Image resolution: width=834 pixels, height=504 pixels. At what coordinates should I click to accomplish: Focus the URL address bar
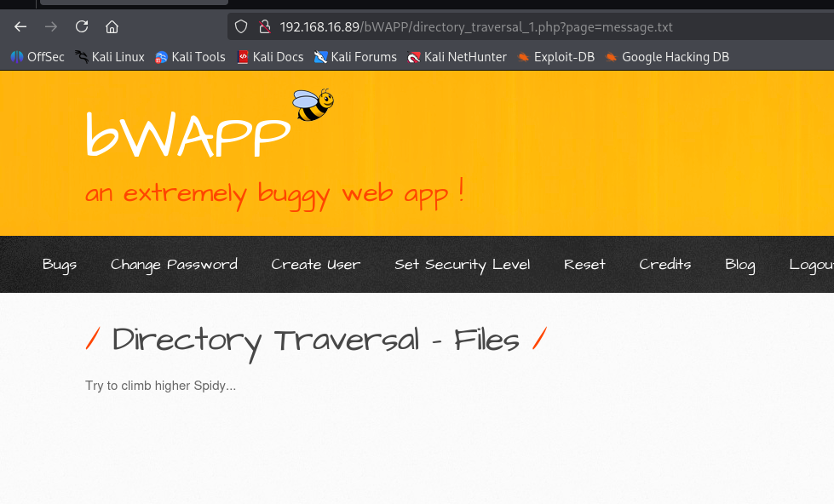(532, 26)
